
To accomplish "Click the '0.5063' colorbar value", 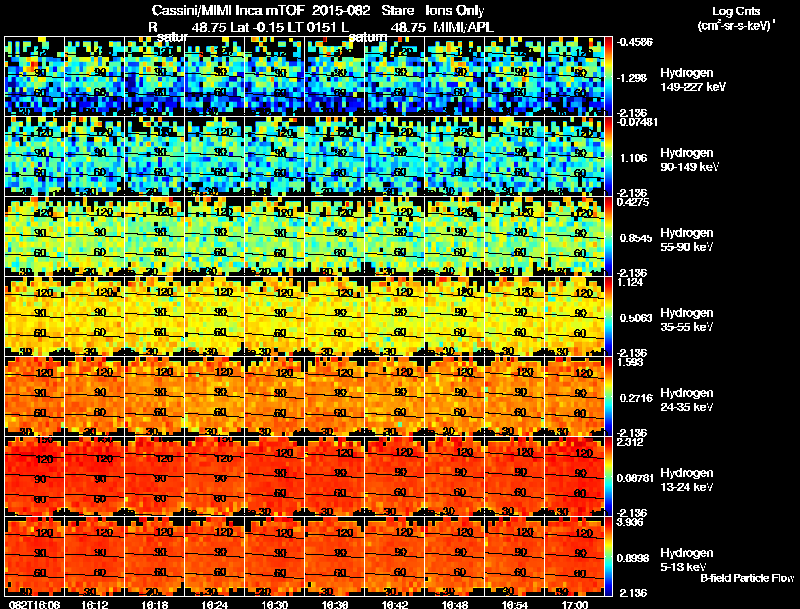I will (636, 318).
